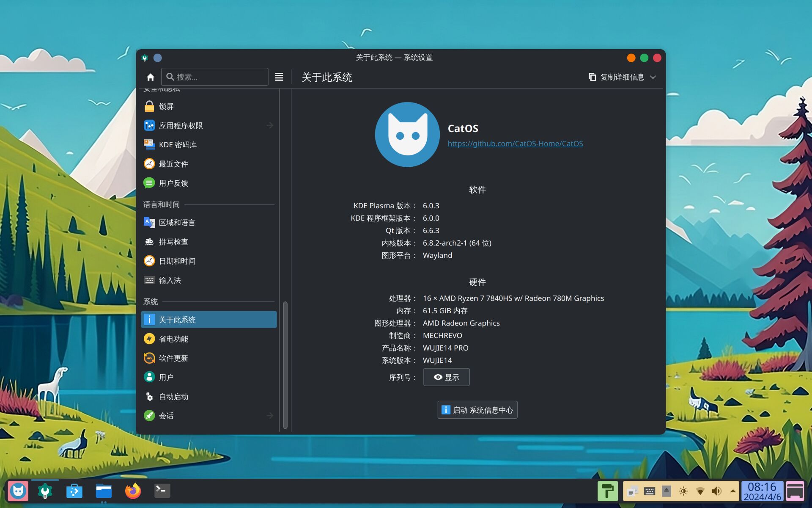The height and width of the screenshot is (508, 812).
Task: Click the window menu icon in the title bar
Action: [145, 58]
